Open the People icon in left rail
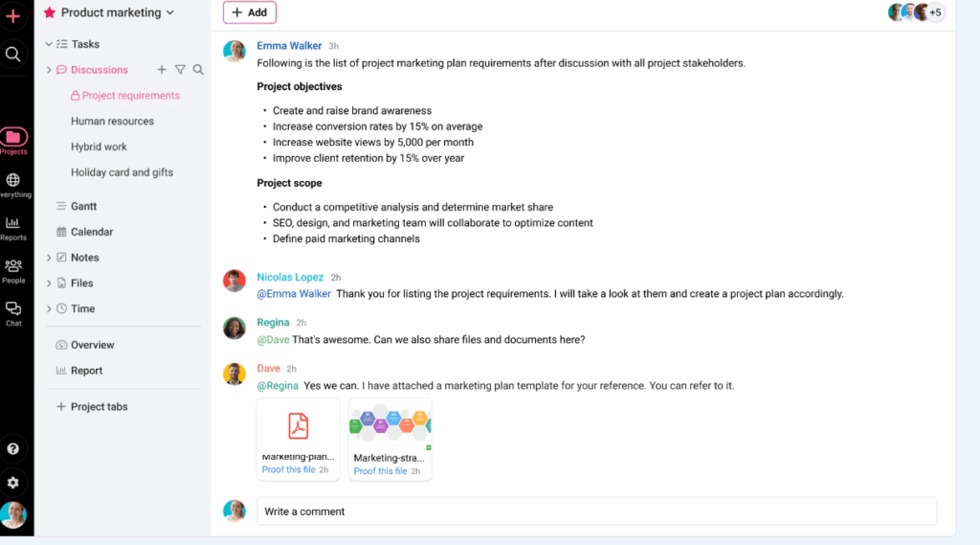This screenshot has width=980, height=545. click(13, 272)
